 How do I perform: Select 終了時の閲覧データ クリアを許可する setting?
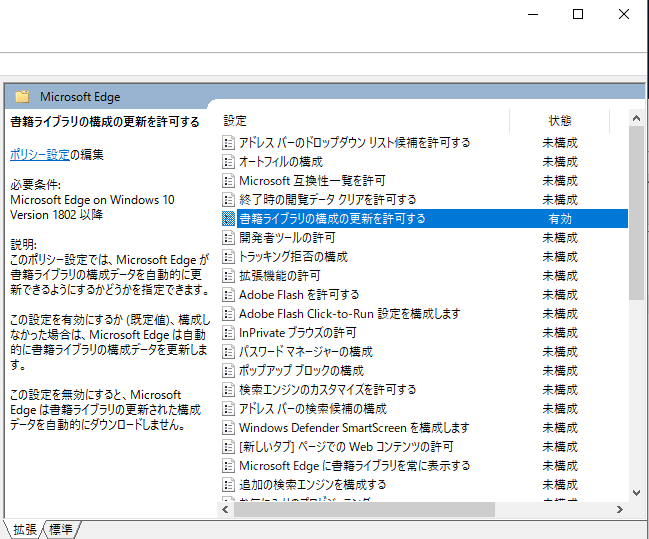[x=328, y=200]
